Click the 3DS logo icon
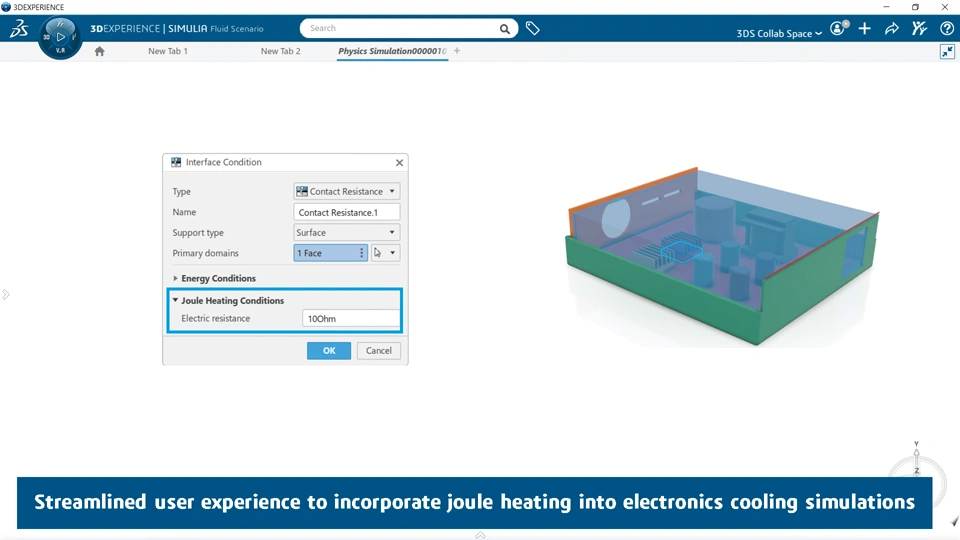This screenshot has width=960, height=540. click(x=19, y=28)
